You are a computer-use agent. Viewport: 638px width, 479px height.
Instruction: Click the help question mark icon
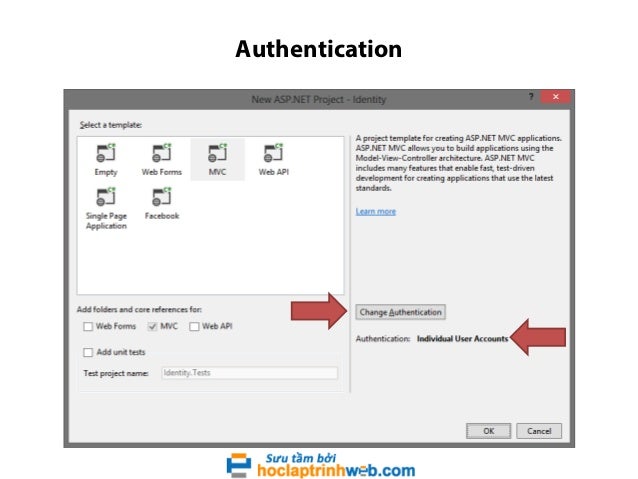click(x=531, y=97)
